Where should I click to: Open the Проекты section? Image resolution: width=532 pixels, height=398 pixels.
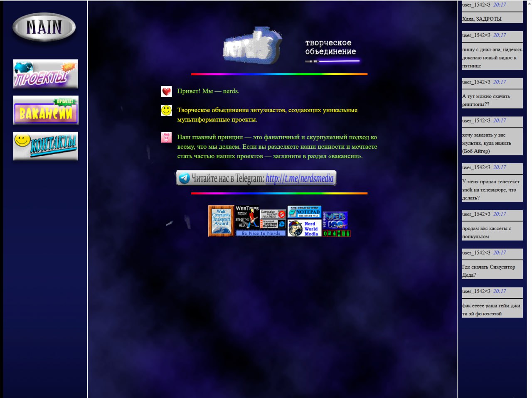45,74
